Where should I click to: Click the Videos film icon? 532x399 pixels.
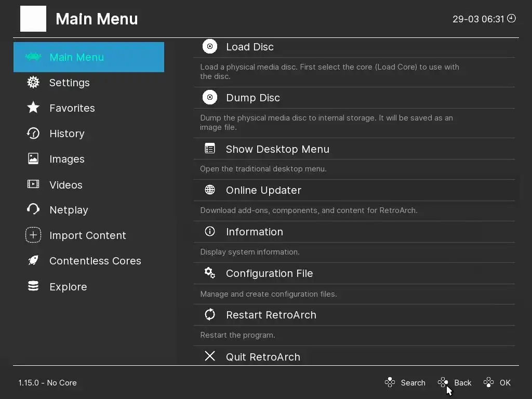[x=33, y=184]
